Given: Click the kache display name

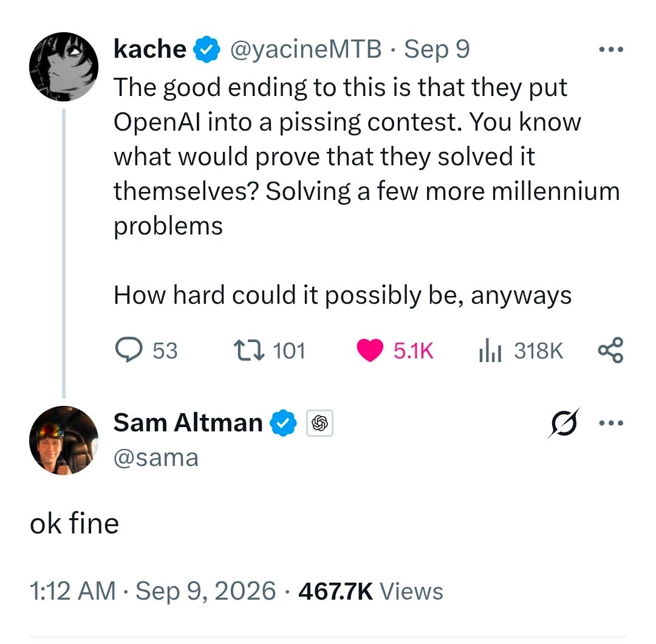Looking at the screenshot, I should coord(150,49).
